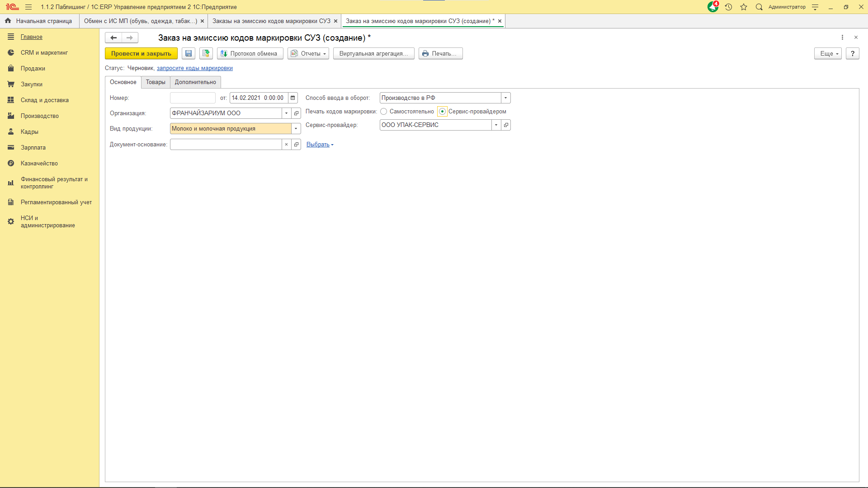This screenshot has height=488, width=868.
Task: Open the organization ФРАНЧАЙЗАРИУМ ООО record icon
Action: [296, 113]
